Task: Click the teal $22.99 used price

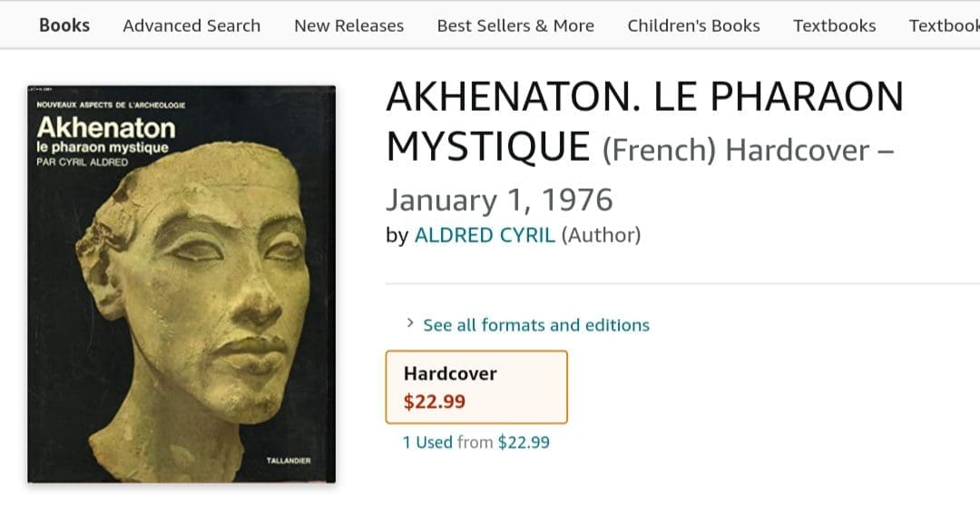Action: tap(524, 442)
